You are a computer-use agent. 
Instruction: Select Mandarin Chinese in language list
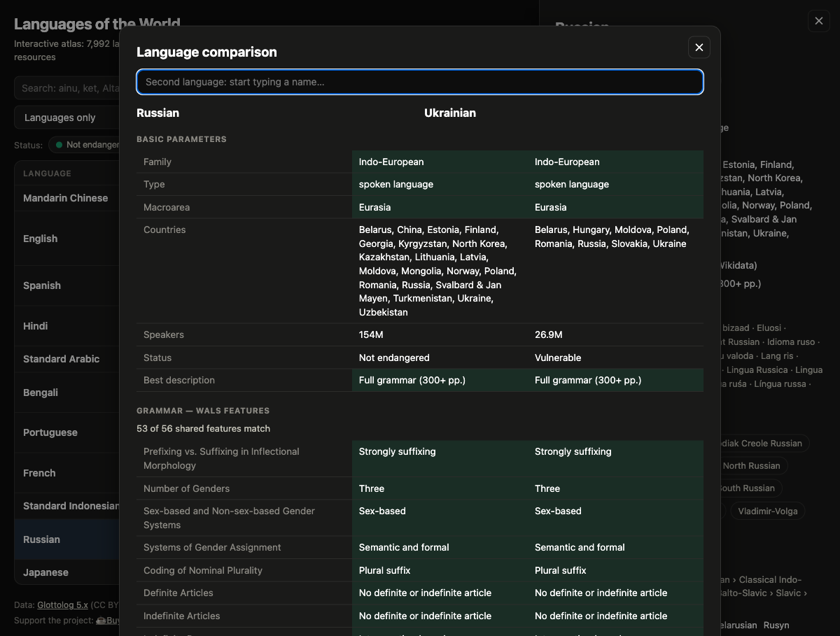67,198
